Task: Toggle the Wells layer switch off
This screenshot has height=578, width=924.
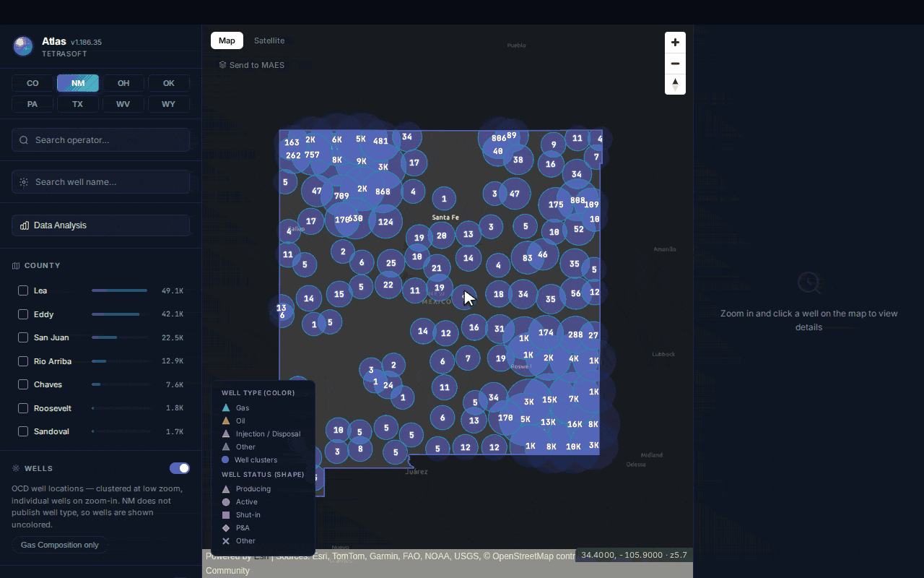Action: tap(180, 468)
